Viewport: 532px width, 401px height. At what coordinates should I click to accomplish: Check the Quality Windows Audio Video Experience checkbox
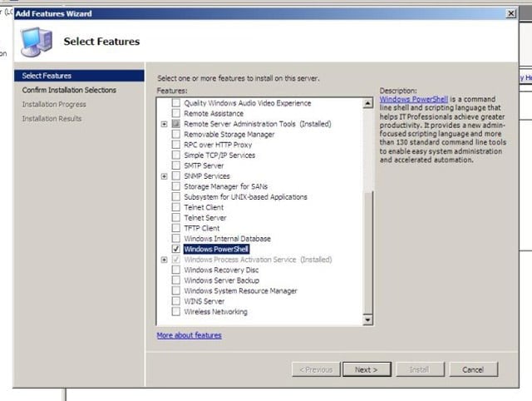[175, 103]
